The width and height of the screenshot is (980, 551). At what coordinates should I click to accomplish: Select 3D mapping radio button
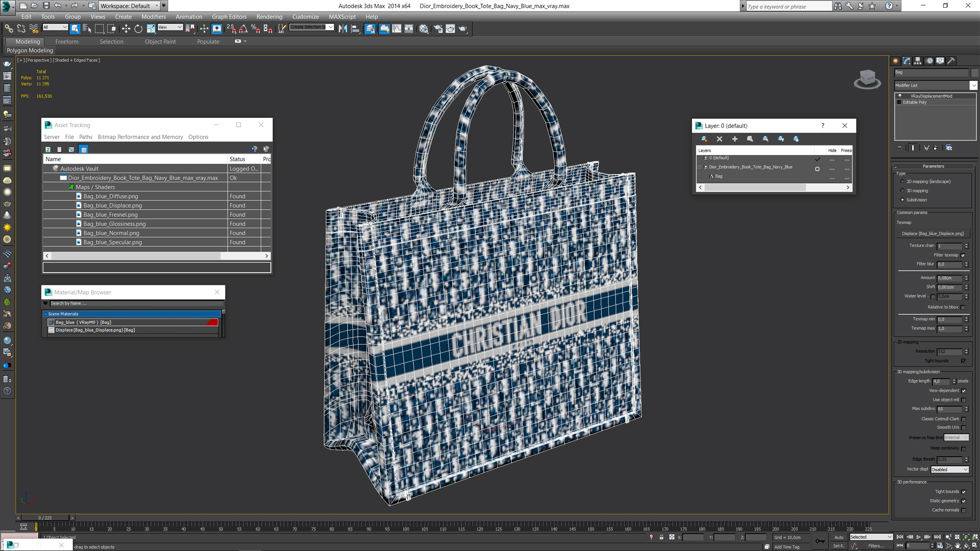(902, 191)
